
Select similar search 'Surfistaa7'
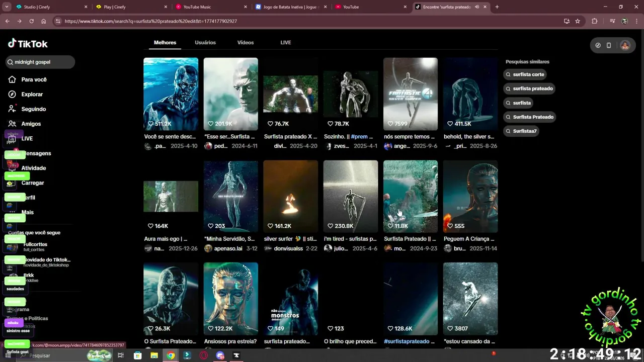pos(522,131)
